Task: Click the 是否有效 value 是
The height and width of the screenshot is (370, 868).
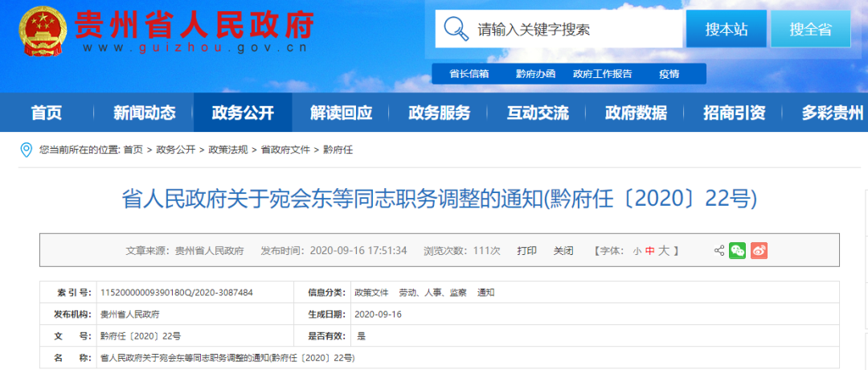Action: [x=362, y=335]
